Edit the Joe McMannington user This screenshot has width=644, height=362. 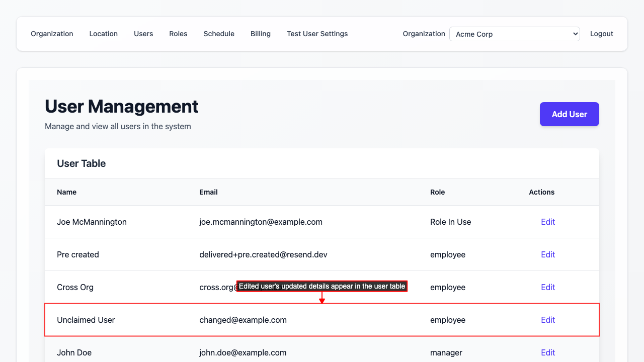[x=547, y=222]
